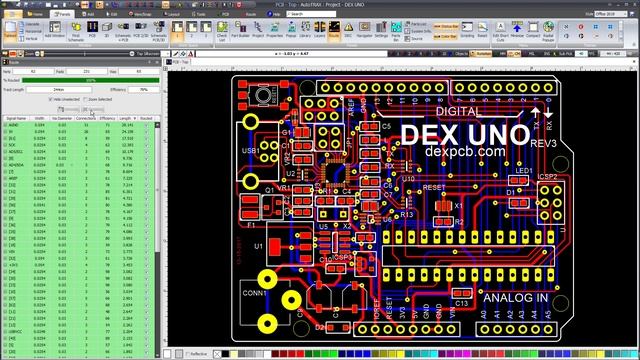Open the Help ribbon tab
640x360 pixels.
pyautogui.click(x=274, y=14)
